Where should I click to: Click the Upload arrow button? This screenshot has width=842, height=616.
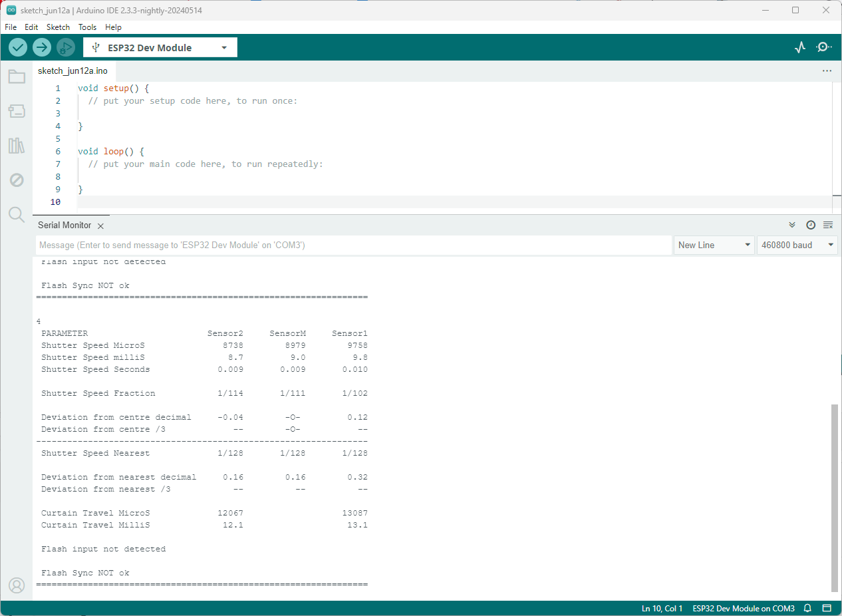point(42,47)
